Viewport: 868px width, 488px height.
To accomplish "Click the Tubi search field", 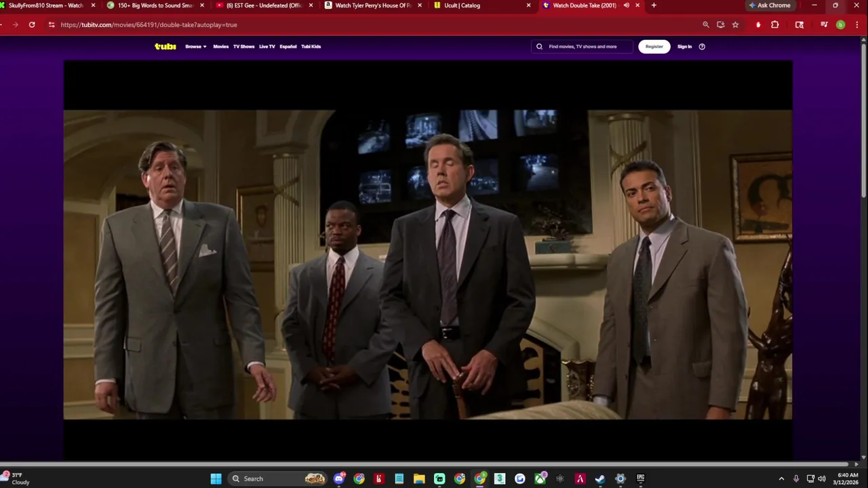I will 582,47.
